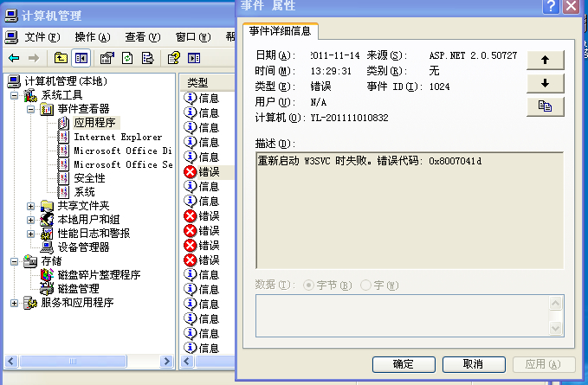This screenshot has height=385, width=588.
Task: Open 设备管理器 in the tree
Action: [x=83, y=247]
